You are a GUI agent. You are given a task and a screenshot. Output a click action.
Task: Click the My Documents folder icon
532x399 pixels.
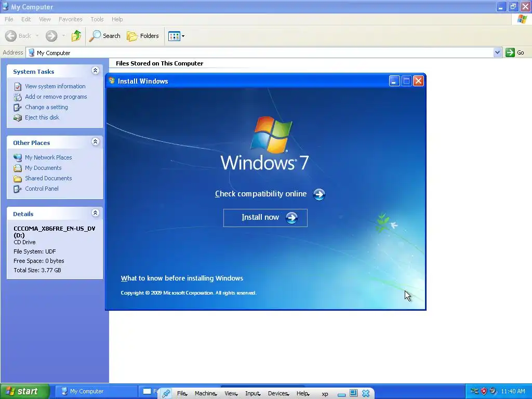[18, 168]
